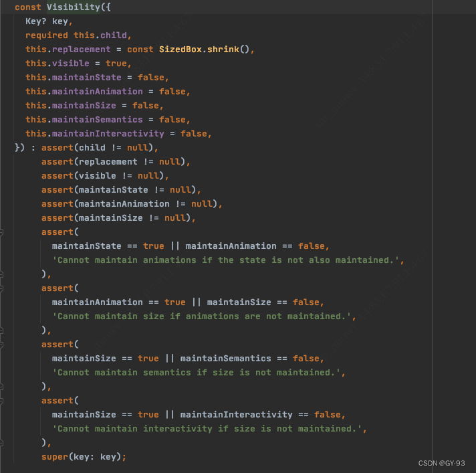Image resolution: width=476 pixels, height=473 pixels.
Task: Click string 'Cannot maintain semantics if size...'
Action: pyautogui.click(x=196, y=373)
